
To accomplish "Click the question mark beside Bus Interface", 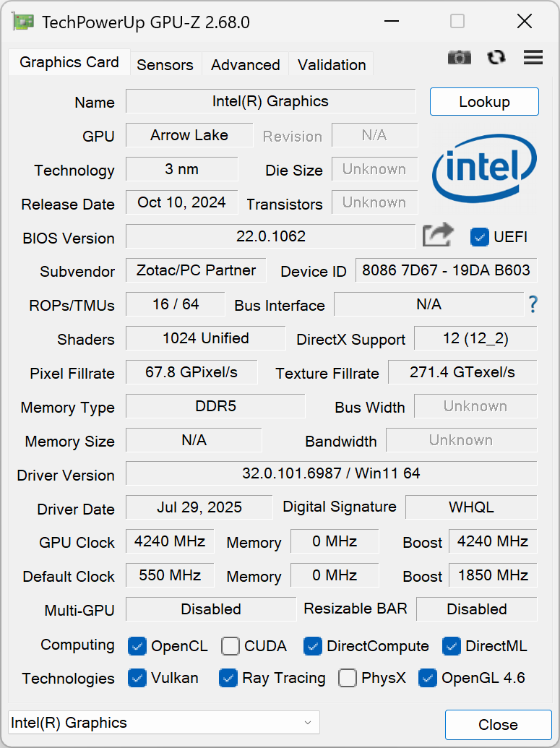I will click(533, 305).
